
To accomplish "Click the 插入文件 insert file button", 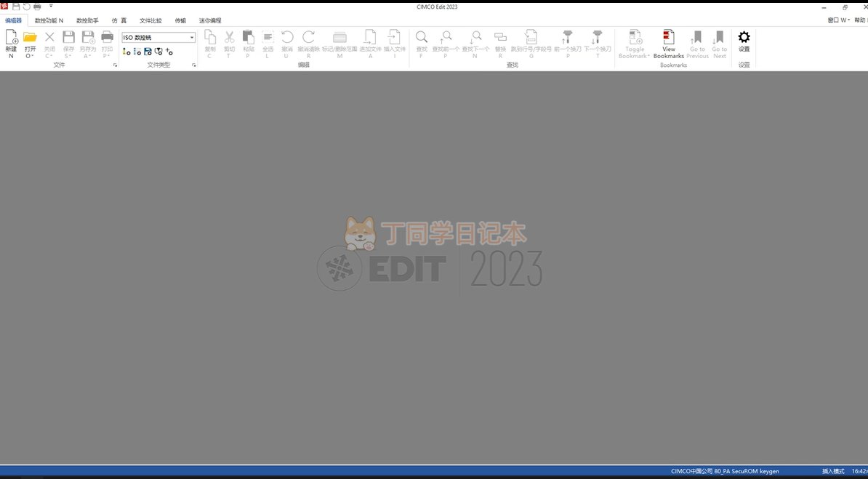I will (395, 44).
